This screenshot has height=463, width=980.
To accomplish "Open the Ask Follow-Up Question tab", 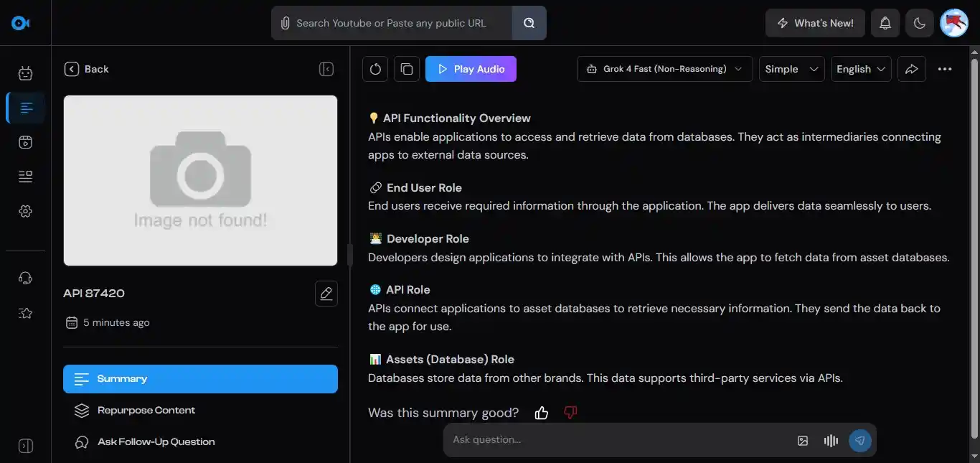I will pos(156,442).
